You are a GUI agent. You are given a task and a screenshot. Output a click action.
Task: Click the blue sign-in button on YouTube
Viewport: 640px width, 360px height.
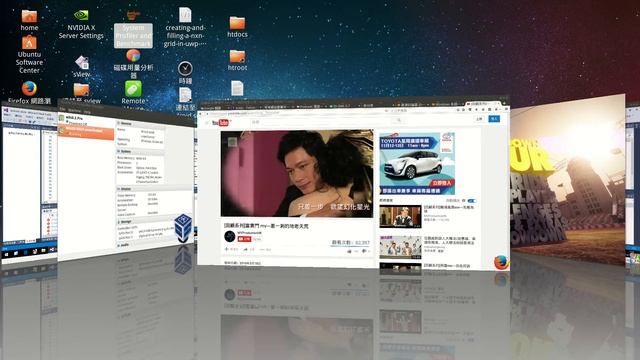coord(494,118)
